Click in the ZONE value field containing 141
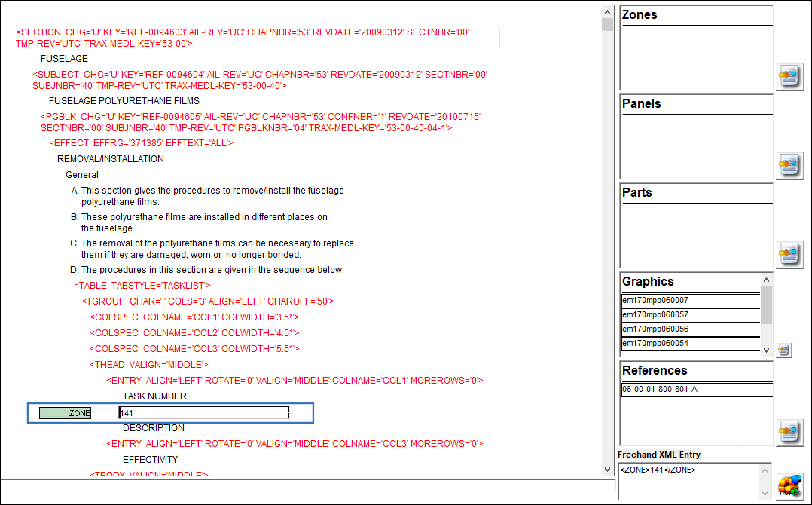The image size is (812, 505). 204,413
